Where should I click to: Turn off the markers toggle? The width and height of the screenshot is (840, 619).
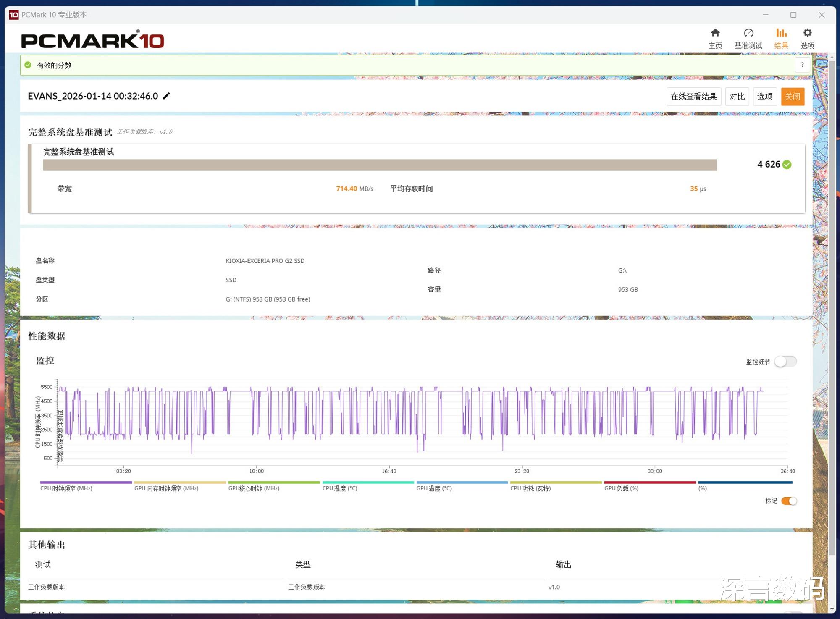(x=789, y=501)
